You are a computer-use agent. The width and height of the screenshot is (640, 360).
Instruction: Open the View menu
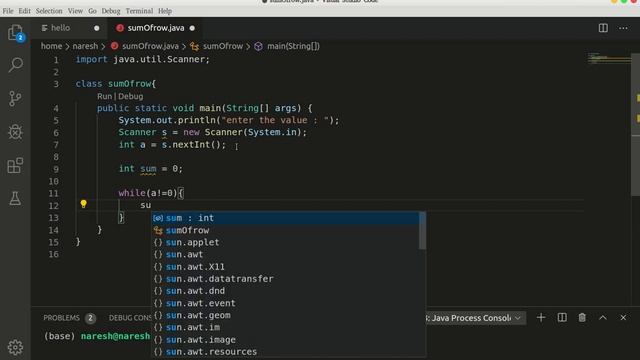click(75, 11)
